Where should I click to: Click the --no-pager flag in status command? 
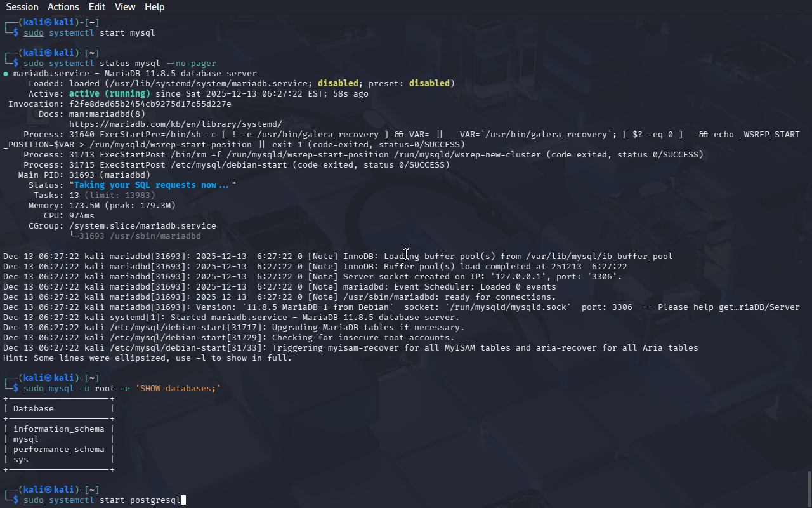[190, 63]
